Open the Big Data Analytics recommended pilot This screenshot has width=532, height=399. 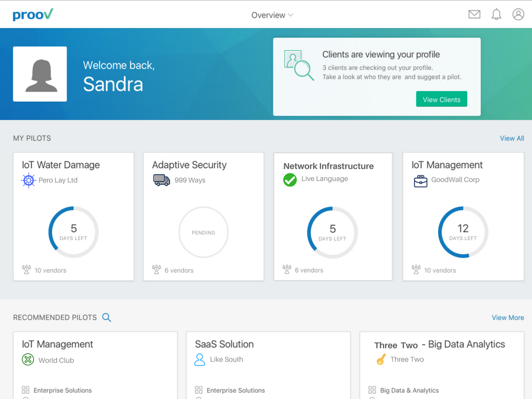click(x=440, y=344)
